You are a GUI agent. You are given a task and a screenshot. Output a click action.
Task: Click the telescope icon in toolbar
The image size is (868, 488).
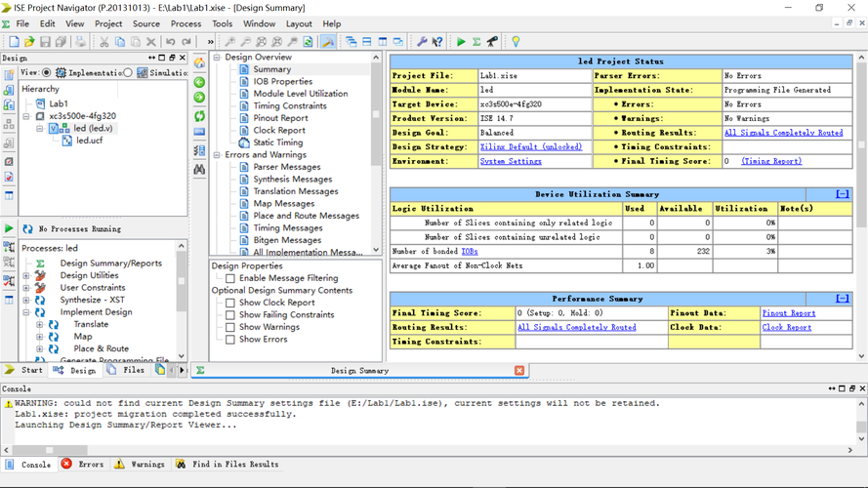click(492, 42)
